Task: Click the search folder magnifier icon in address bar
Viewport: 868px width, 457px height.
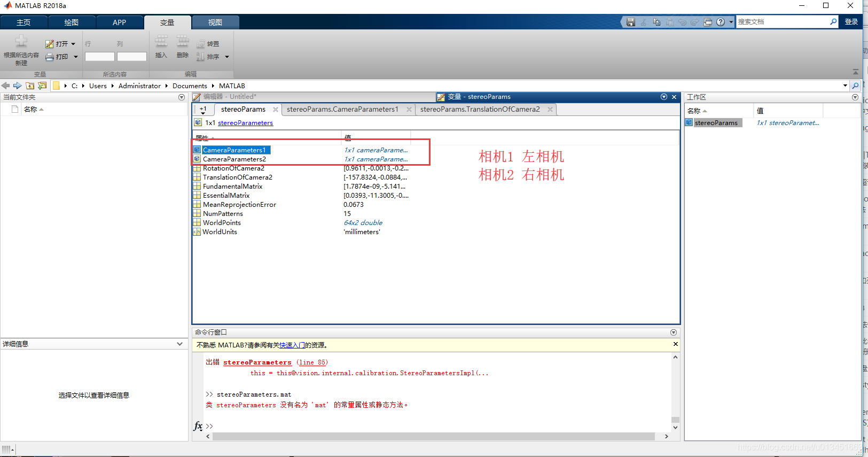Action: 855,86
